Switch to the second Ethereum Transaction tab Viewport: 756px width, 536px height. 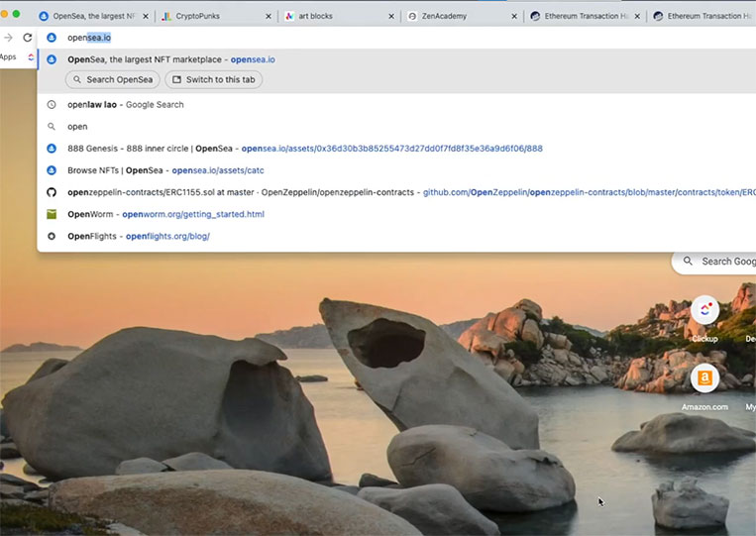point(702,16)
